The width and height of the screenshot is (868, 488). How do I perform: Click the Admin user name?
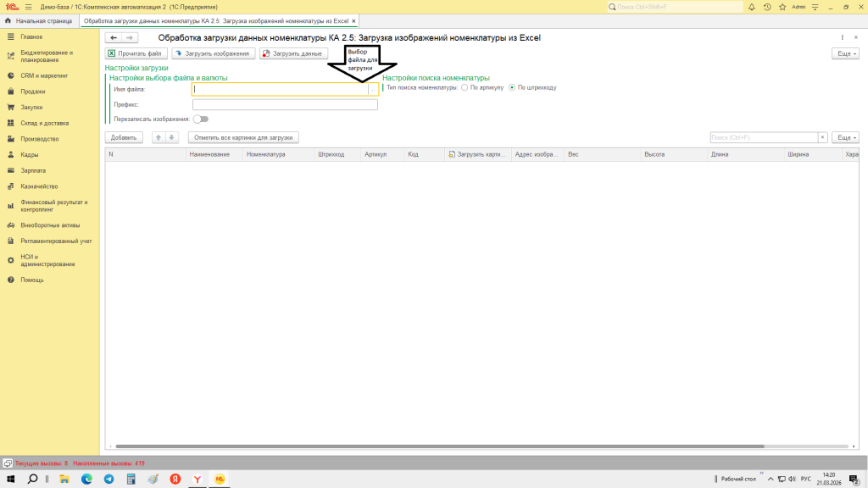pyautogui.click(x=798, y=7)
